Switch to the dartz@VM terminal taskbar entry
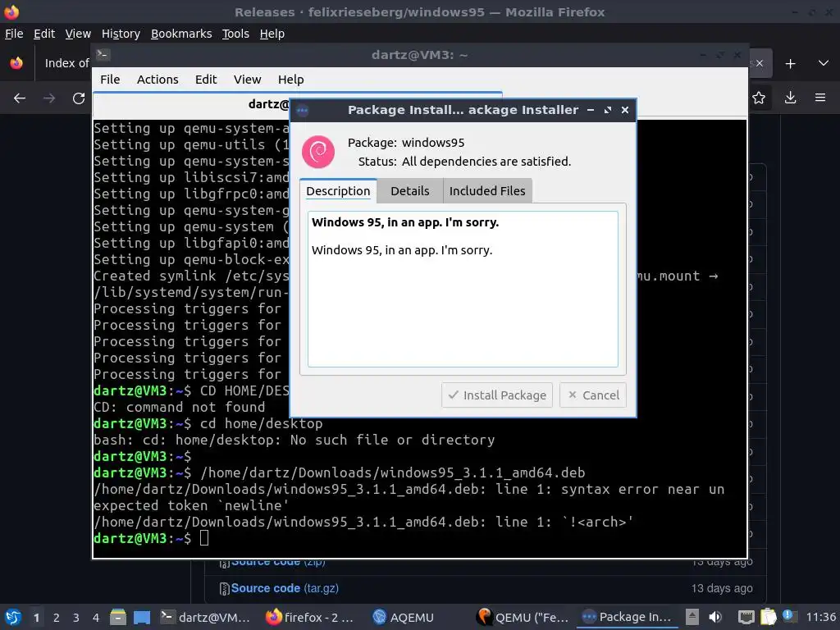The width and height of the screenshot is (840, 630). [205, 617]
